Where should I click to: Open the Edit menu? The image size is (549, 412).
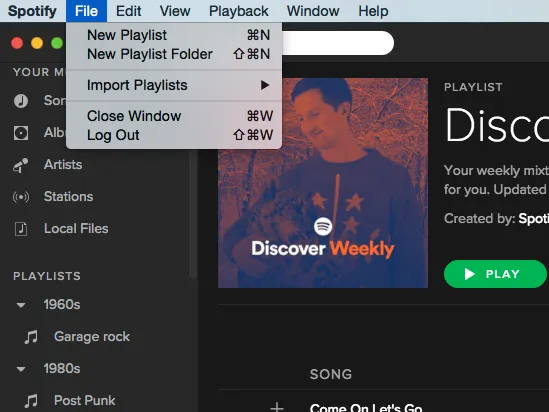tap(128, 11)
